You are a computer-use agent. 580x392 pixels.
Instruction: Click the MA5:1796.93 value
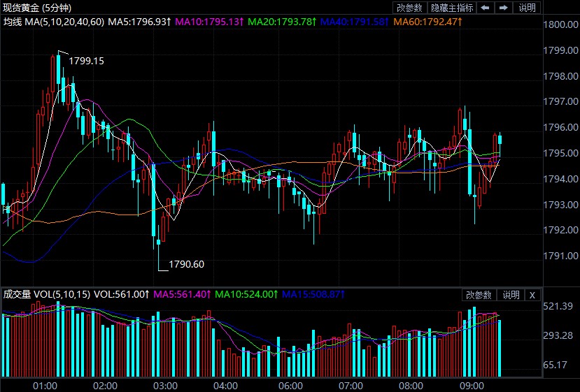[x=139, y=22]
